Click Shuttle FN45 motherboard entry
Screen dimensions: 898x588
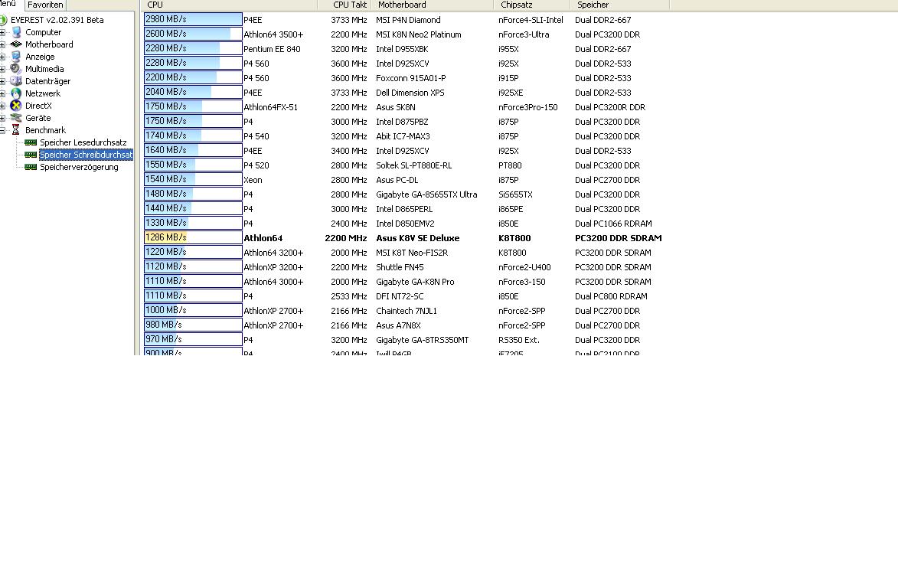pos(400,267)
